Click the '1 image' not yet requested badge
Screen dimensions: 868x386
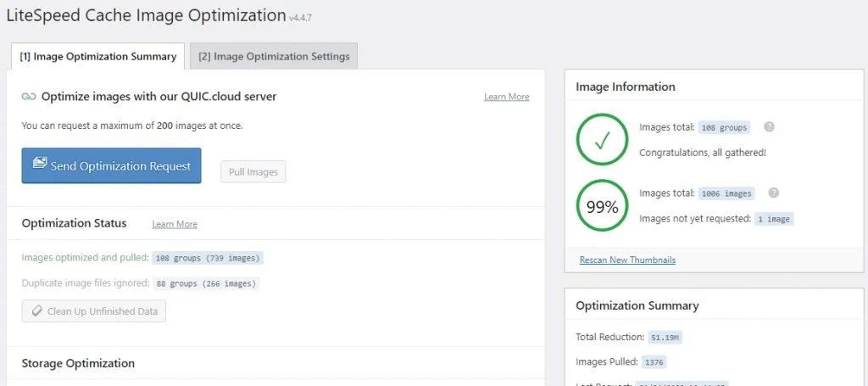pyautogui.click(x=773, y=219)
